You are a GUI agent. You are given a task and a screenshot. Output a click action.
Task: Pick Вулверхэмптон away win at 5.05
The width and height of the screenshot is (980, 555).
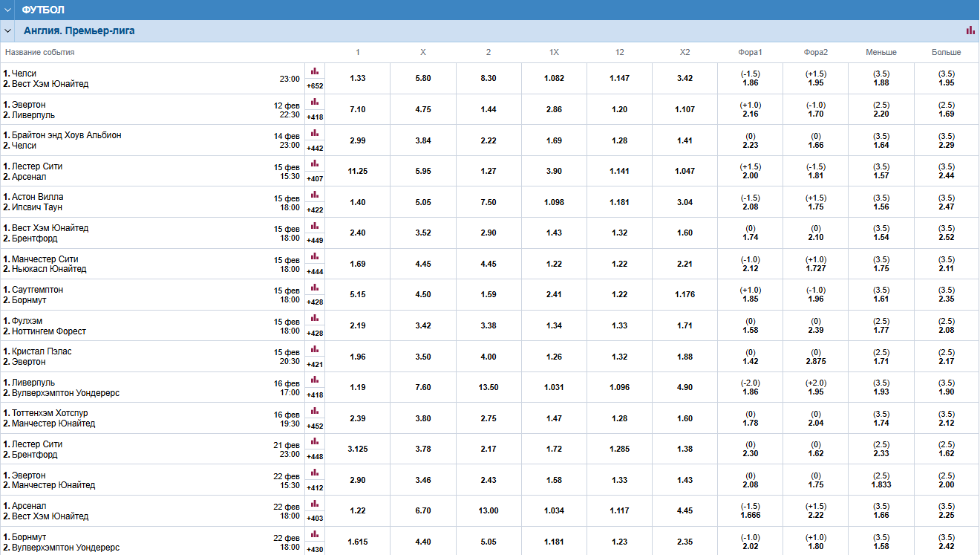tap(489, 542)
